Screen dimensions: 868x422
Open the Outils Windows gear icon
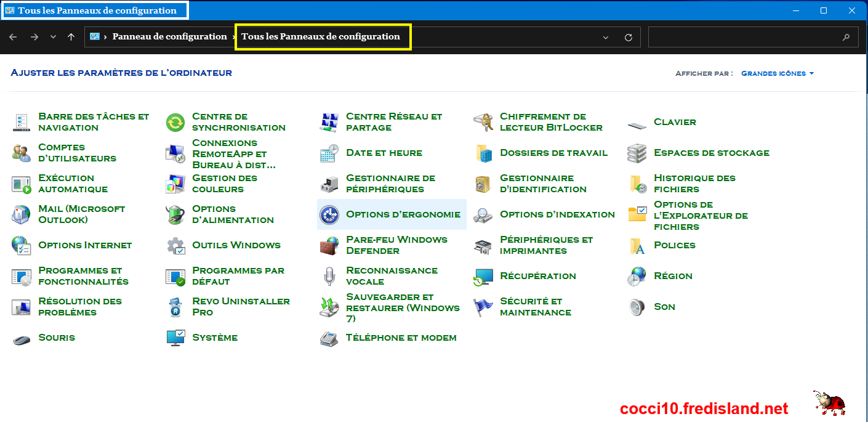(175, 245)
